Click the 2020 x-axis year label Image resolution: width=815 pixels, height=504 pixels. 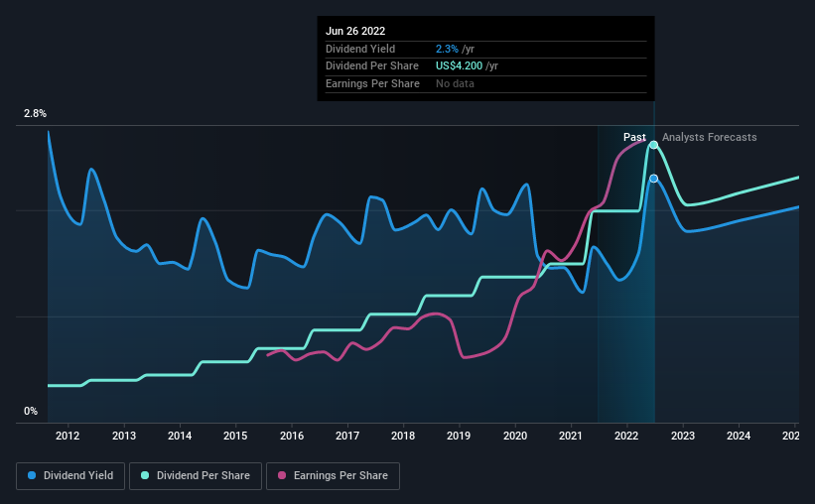tap(515, 436)
